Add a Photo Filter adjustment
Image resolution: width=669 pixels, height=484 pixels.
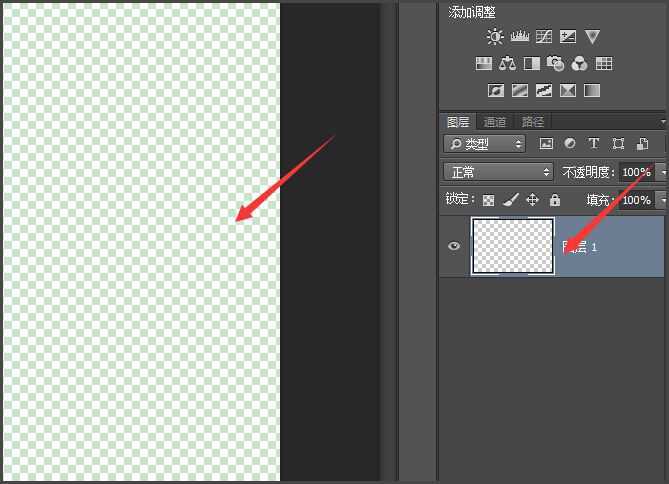point(556,64)
